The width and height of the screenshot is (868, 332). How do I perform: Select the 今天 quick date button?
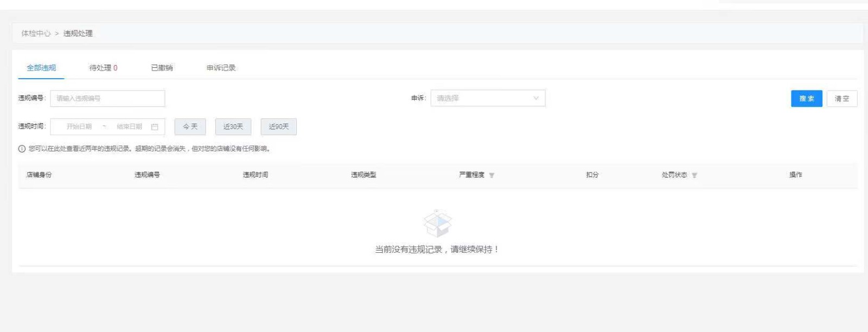tap(190, 126)
